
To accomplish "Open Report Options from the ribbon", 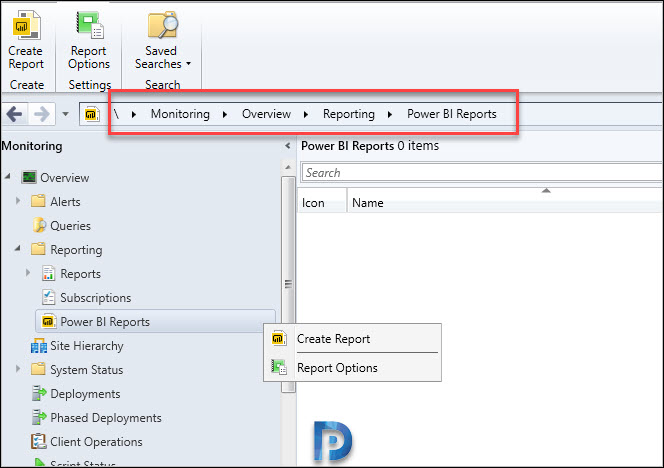I will point(89,40).
